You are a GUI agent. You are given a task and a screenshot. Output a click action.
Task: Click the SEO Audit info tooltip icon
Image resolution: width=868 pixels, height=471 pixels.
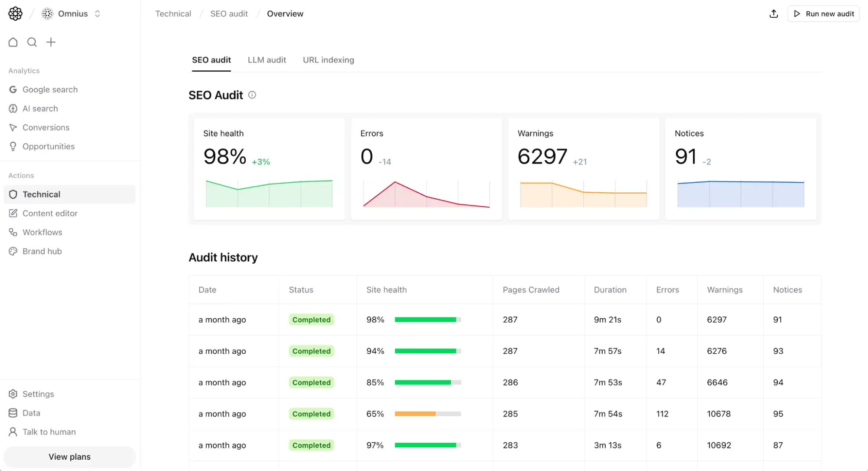click(252, 95)
